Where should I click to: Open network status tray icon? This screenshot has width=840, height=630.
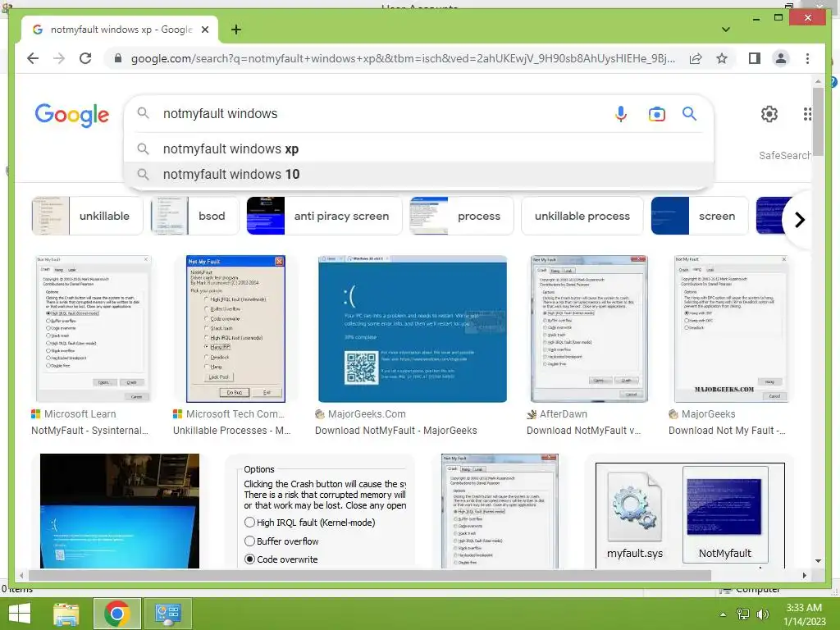tap(743, 614)
